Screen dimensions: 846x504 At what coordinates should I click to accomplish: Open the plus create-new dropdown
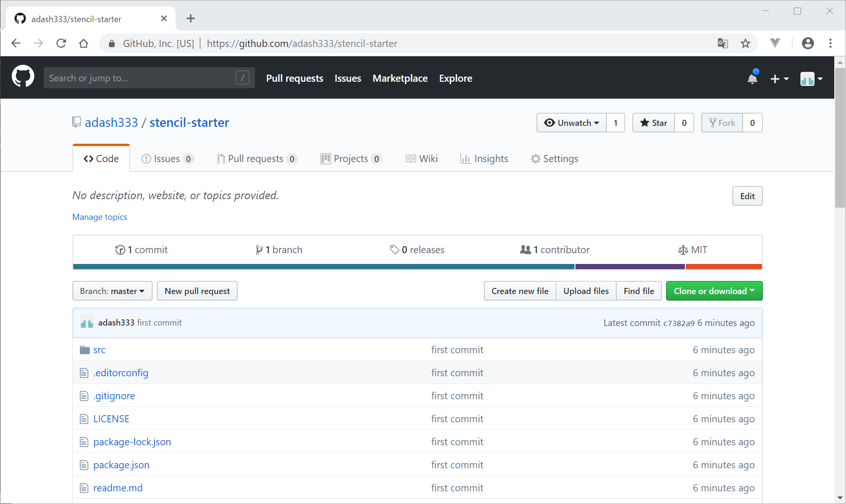pyautogui.click(x=780, y=79)
